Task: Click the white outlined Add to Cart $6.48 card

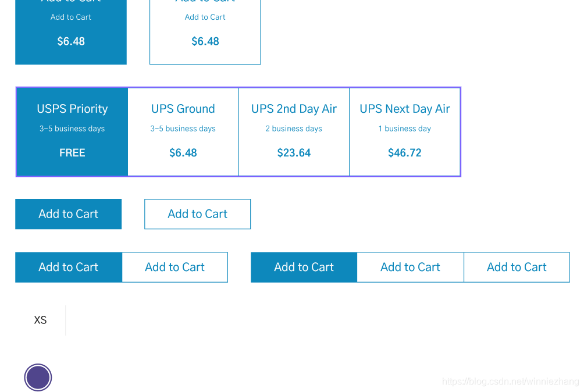Action: (205, 32)
